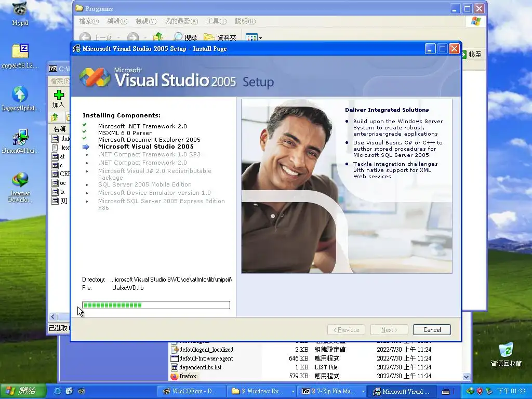Select the 'ta' item in 7-Zip list
Image resolution: width=532 pixels, height=399 pixels.
tap(58, 192)
